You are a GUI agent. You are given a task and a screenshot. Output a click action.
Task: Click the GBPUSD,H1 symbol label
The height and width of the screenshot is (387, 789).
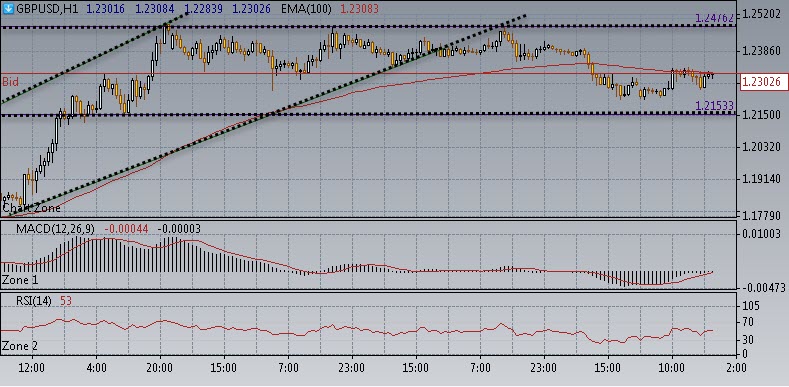[48, 9]
